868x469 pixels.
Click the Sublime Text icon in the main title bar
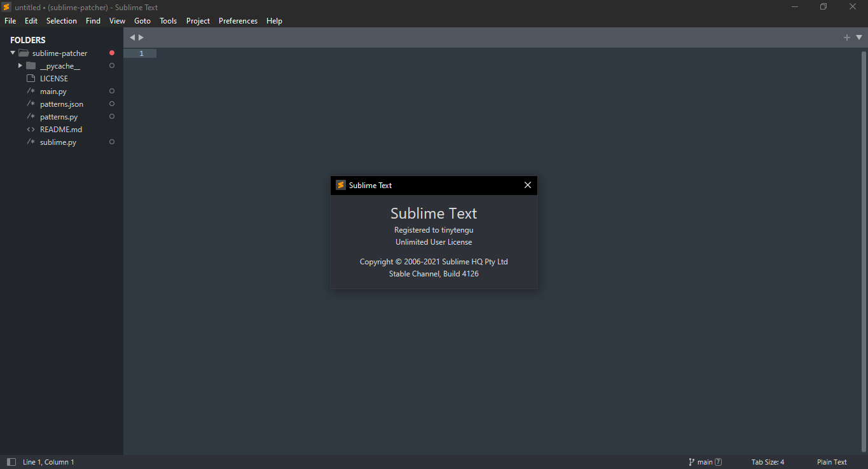click(x=6, y=7)
